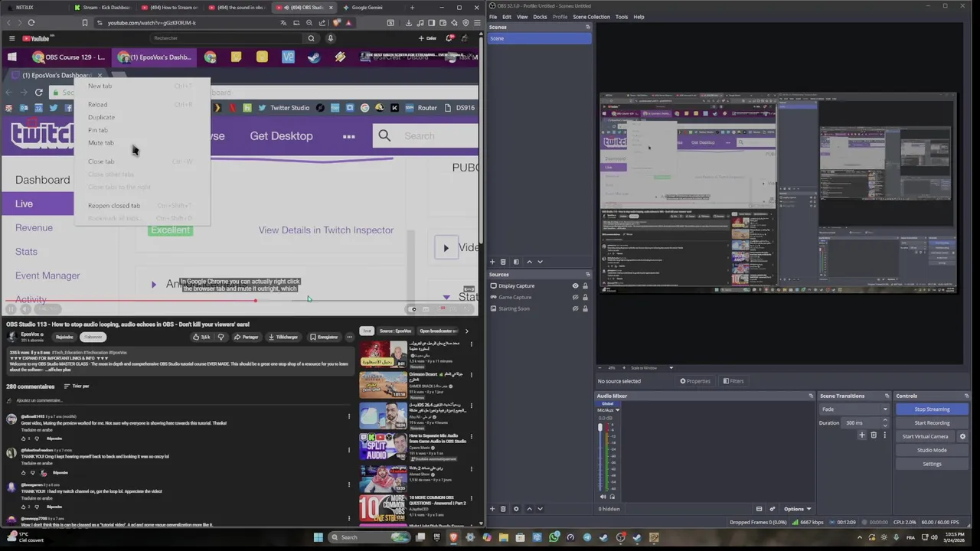The height and width of the screenshot is (551, 980).
Task: Click Partager share button
Action: [247, 337]
